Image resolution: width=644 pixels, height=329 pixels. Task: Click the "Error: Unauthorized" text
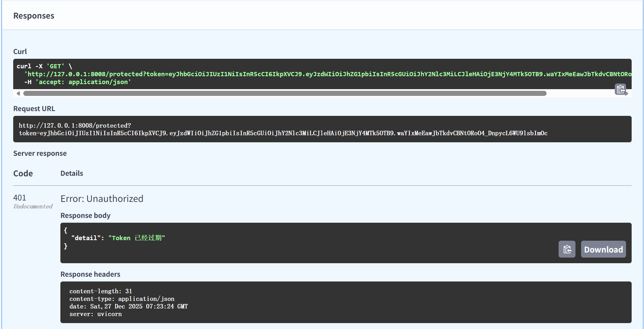click(102, 199)
